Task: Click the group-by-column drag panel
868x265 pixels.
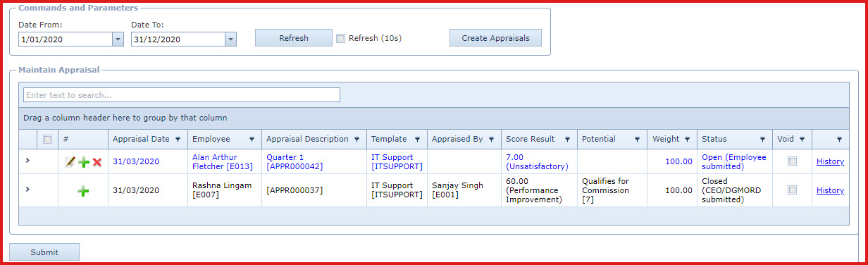Action: [434, 118]
